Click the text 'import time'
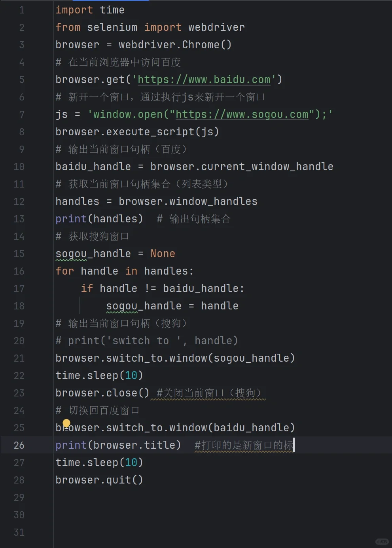392x548 pixels. tap(90, 10)
